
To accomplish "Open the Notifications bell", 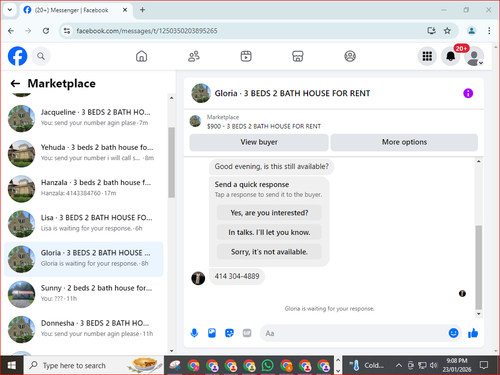I will 451,56.
